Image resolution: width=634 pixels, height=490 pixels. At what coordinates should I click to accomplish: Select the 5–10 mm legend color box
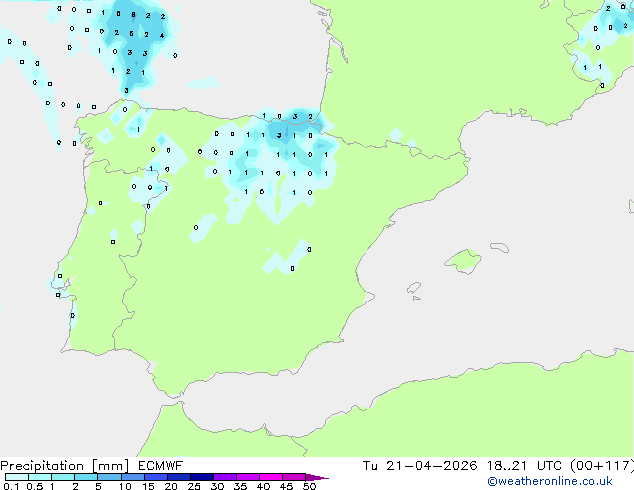(109, 477)
